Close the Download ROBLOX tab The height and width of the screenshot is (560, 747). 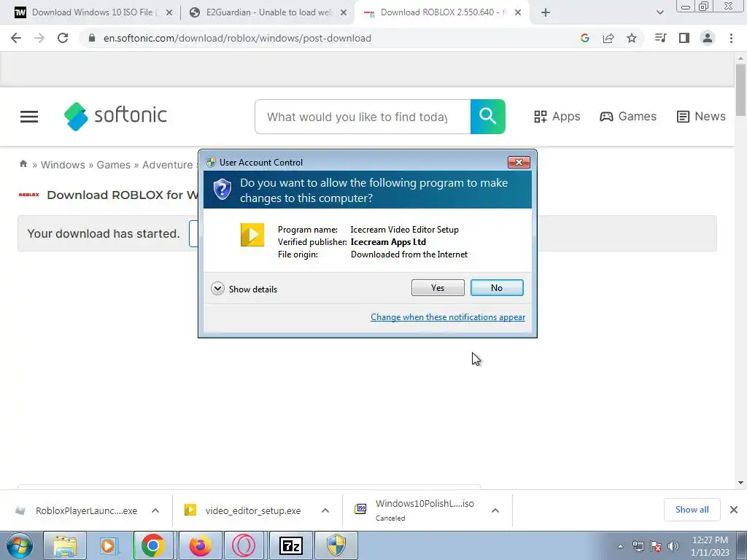[518, 13]
